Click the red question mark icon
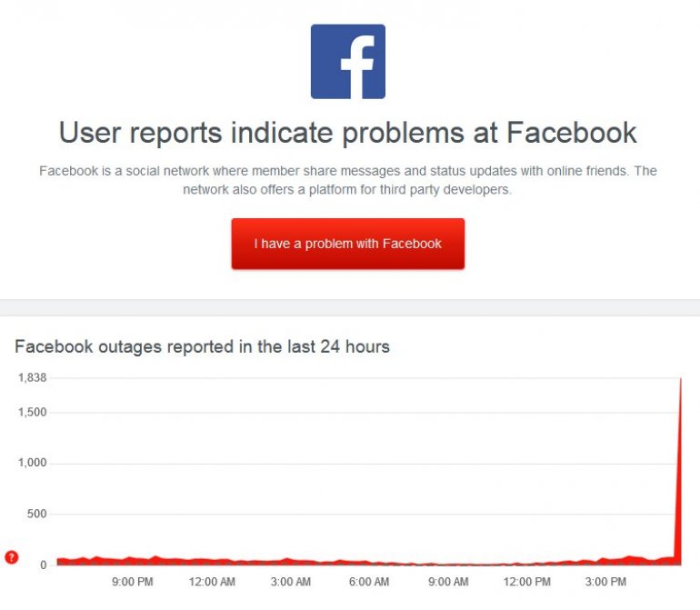 point(12,557)
